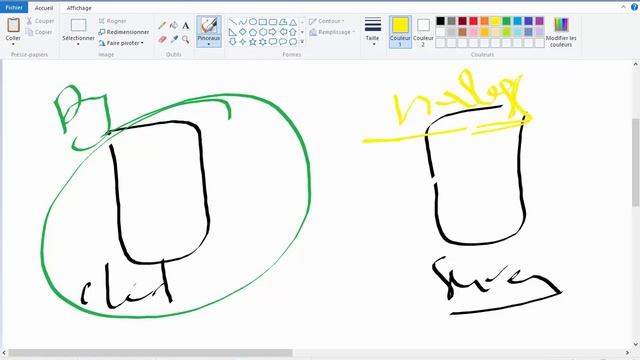
Task: Open the Sélectionner dropdown arrow
Action: pos(78,44)
